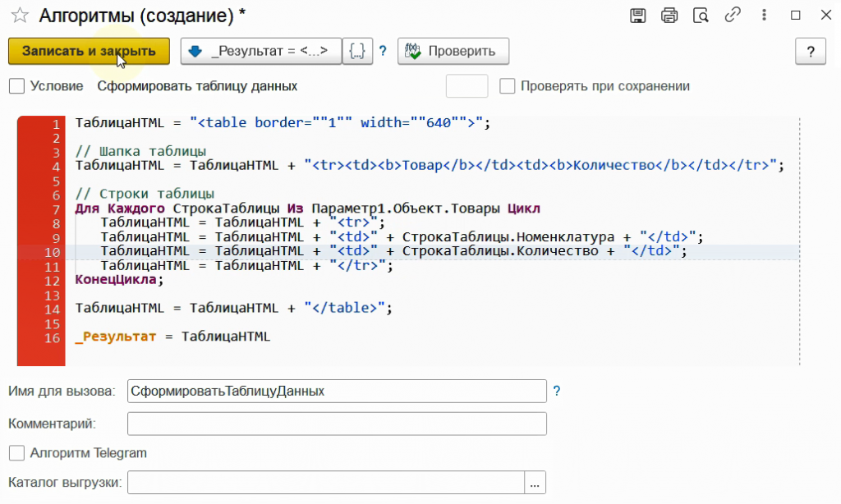
Task: Click the line appending "</table>"
Action: click(x=234, y=308)
